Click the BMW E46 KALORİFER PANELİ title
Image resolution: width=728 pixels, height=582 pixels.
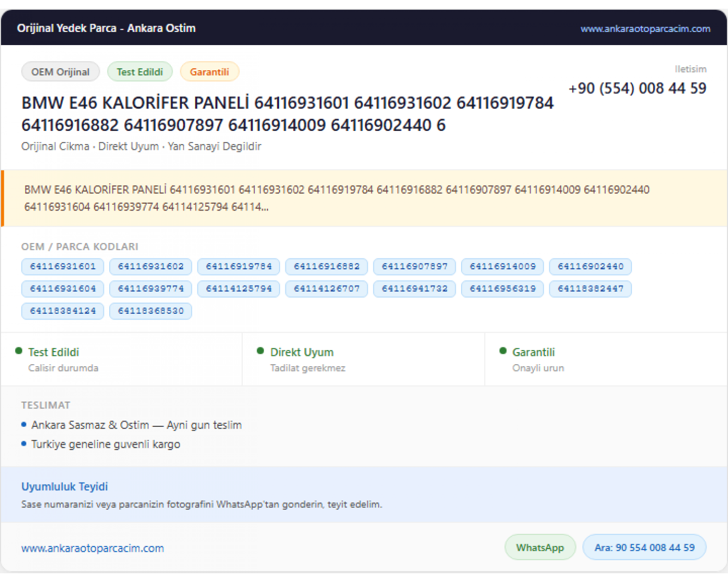coord(287,114)
